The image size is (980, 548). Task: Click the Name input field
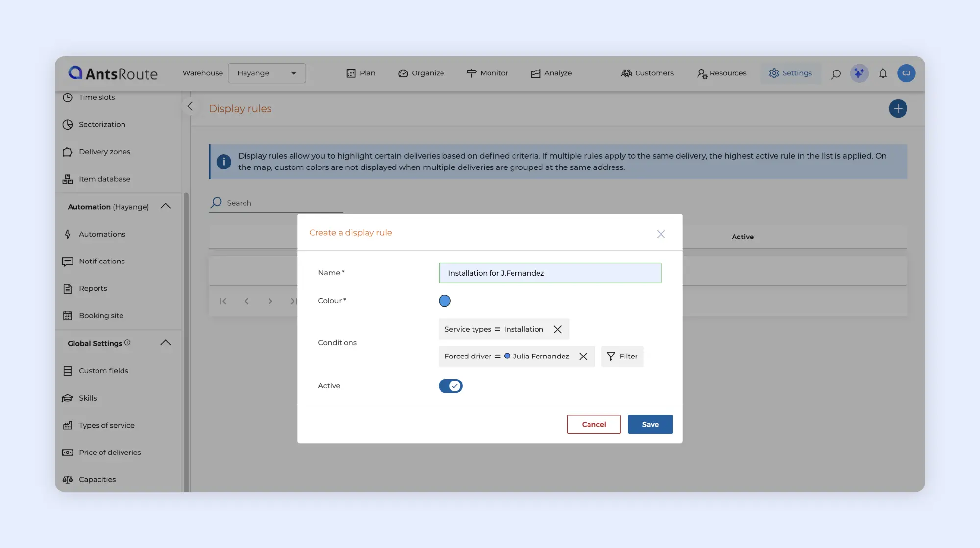(550, 273)
